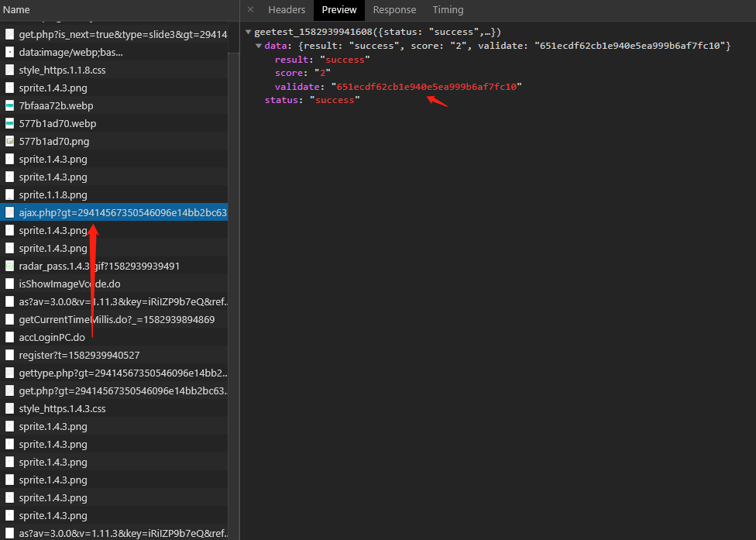Click the icon beside radar_pass.1.4.3.gif request
The width and height of the screenshot is (756, 540).
tap(9, 267)
